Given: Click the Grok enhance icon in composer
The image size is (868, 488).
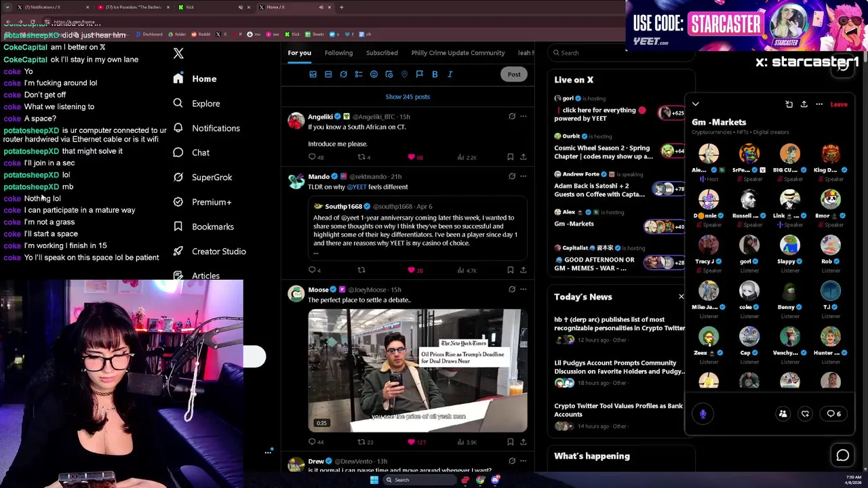Looking at the screenshot, I should (343, 75).
